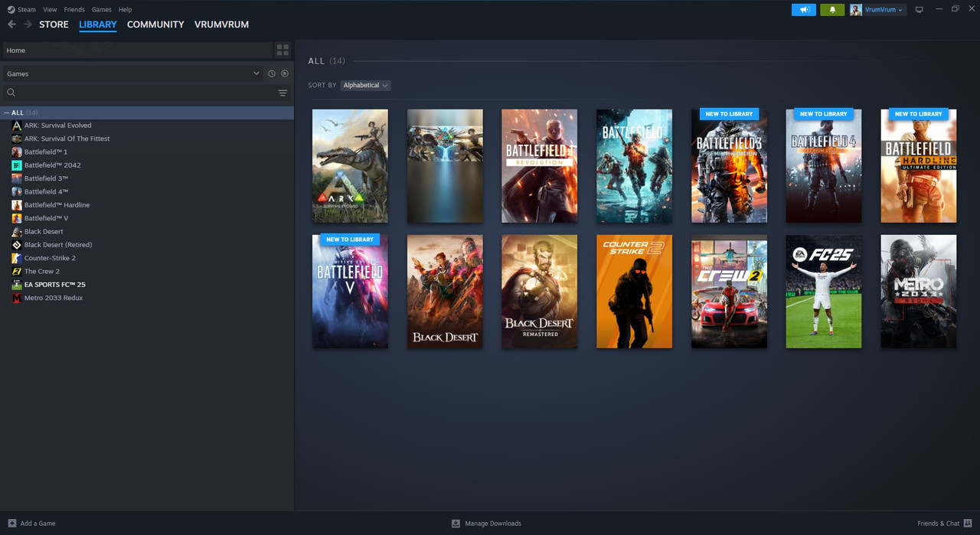Open the Steam menu
The image size is (980, 535).
click(x=27, y=10)
